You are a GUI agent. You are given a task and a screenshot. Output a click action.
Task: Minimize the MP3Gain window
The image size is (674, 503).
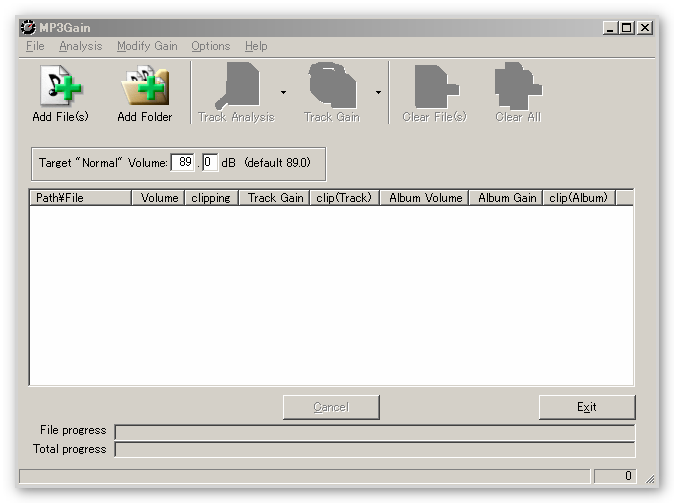(610, 28)
